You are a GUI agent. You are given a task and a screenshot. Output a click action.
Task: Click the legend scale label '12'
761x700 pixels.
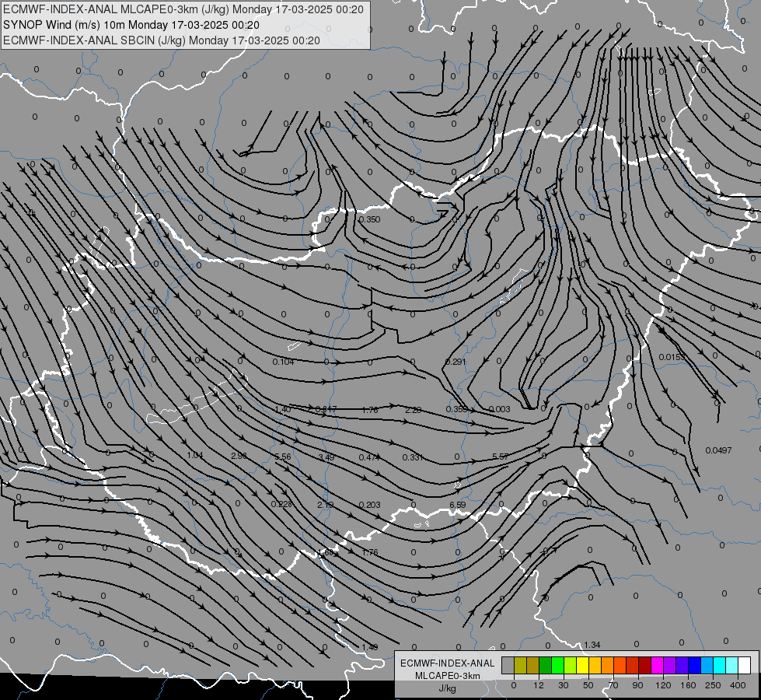pyautogui.click(x=539, y=685)
